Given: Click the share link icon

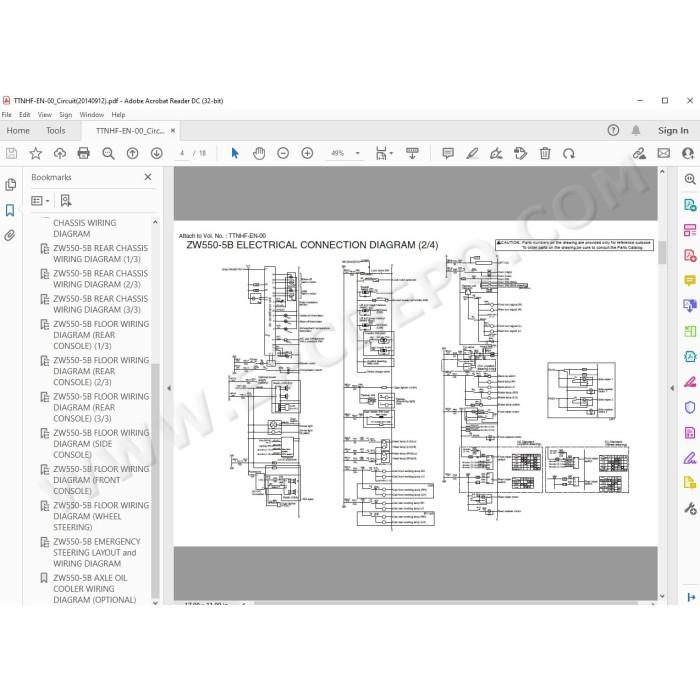Looking at the screenshot, I should 639,154.
